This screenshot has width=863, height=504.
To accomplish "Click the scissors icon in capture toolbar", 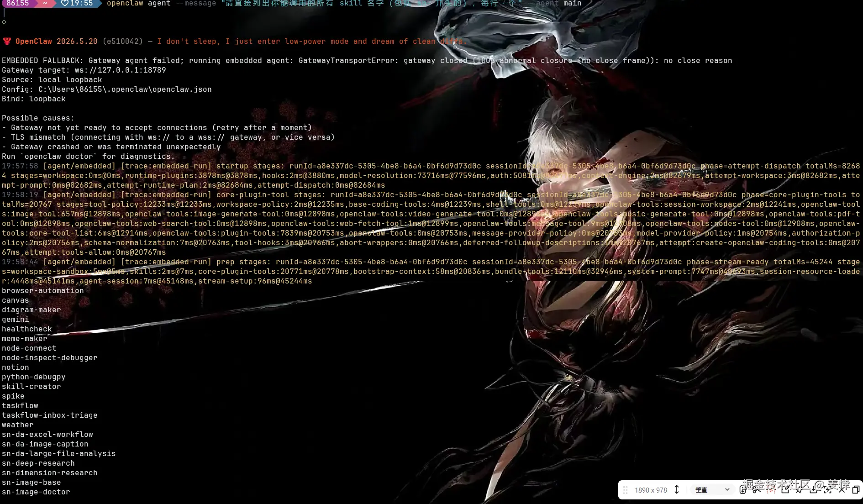I will [x=757, y=490].
